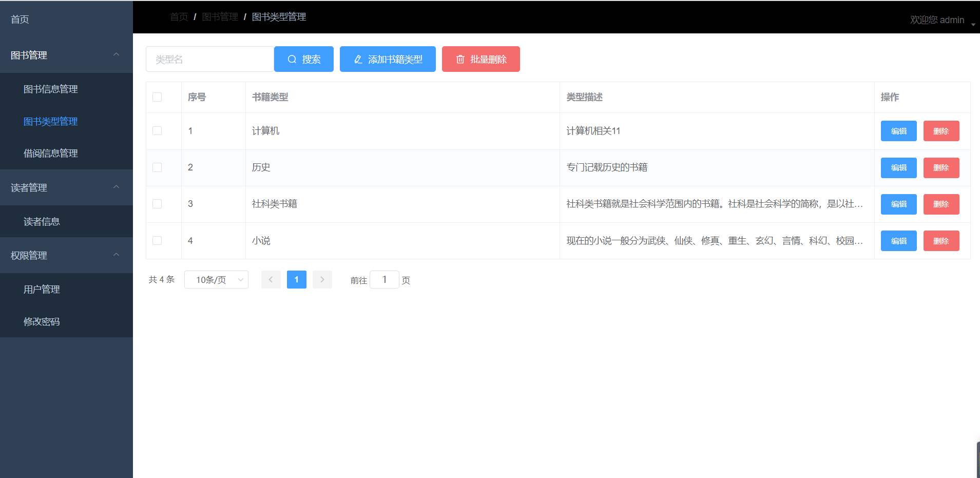This screenshot has width=980, height=478.
Task: Click 欢迎您 admin user label
Action: tap(937, 20)
